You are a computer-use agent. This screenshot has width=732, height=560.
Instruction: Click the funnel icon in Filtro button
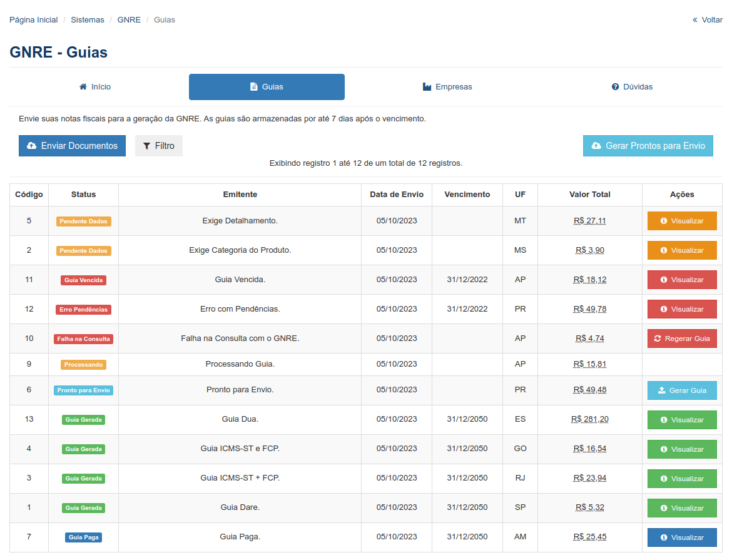[x=146, y=146]
